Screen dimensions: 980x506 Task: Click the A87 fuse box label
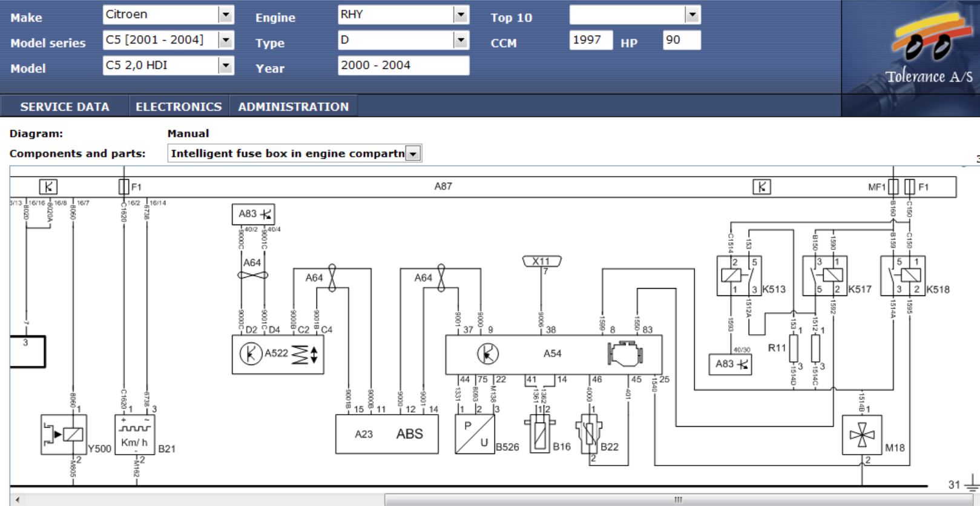[x=443, y=186]
